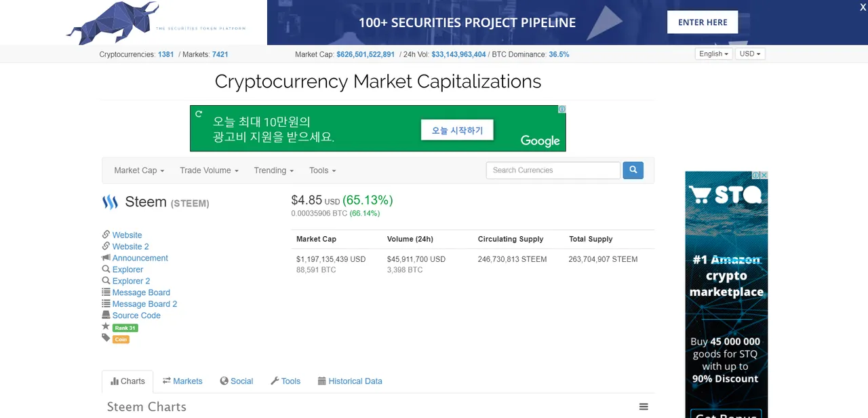Click the 24h Vol value link

pos(458,54)
